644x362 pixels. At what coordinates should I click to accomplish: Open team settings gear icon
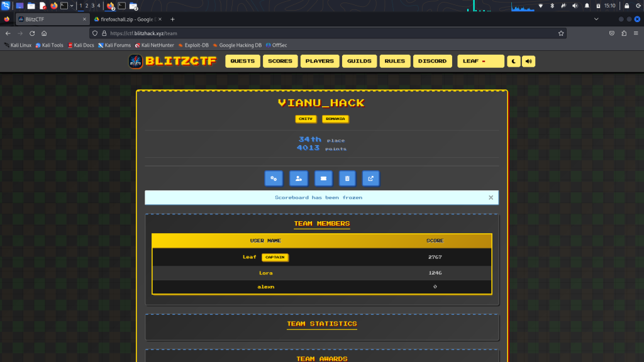[274, 178]
